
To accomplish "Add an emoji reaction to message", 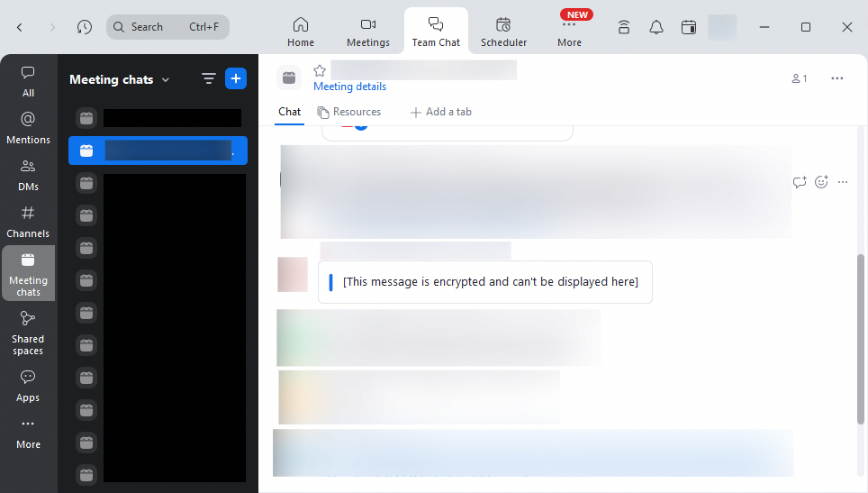I will 821,182.
